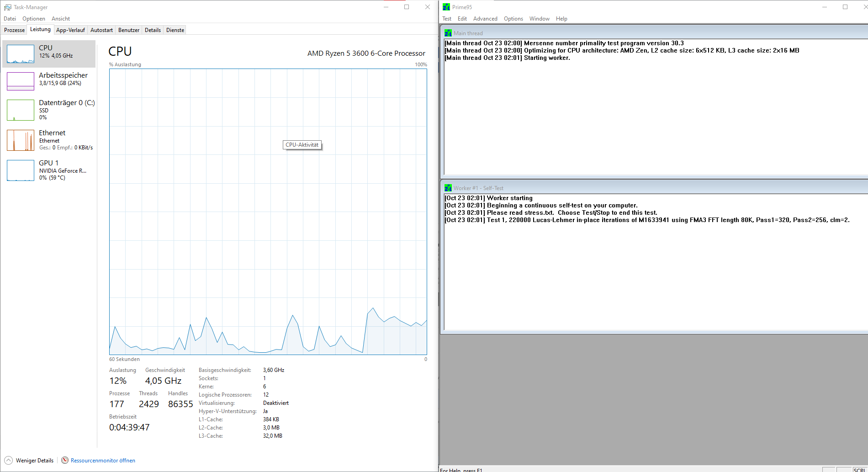Open the Test menu in Prime95
This screenshot has height=472, width=868.
447,19
